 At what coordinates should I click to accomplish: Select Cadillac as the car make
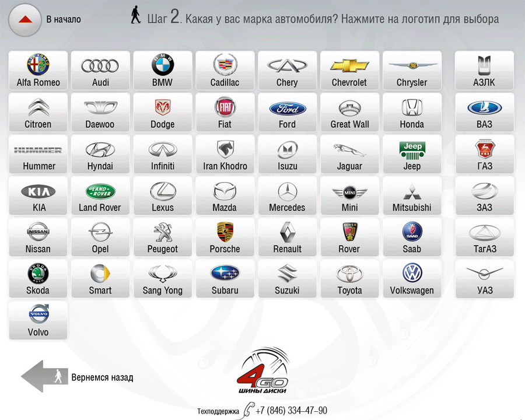click(x=225, y=71)
